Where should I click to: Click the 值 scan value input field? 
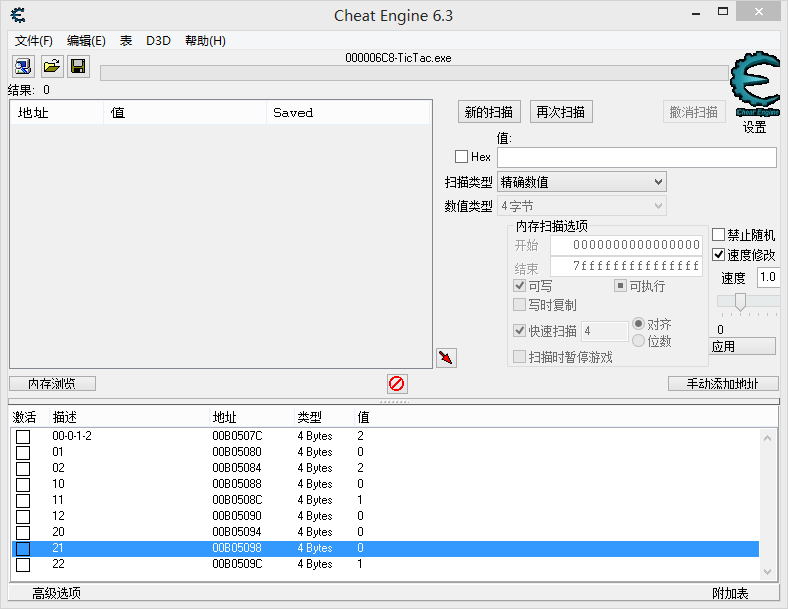pyautogui.click(x=637, y=157)
